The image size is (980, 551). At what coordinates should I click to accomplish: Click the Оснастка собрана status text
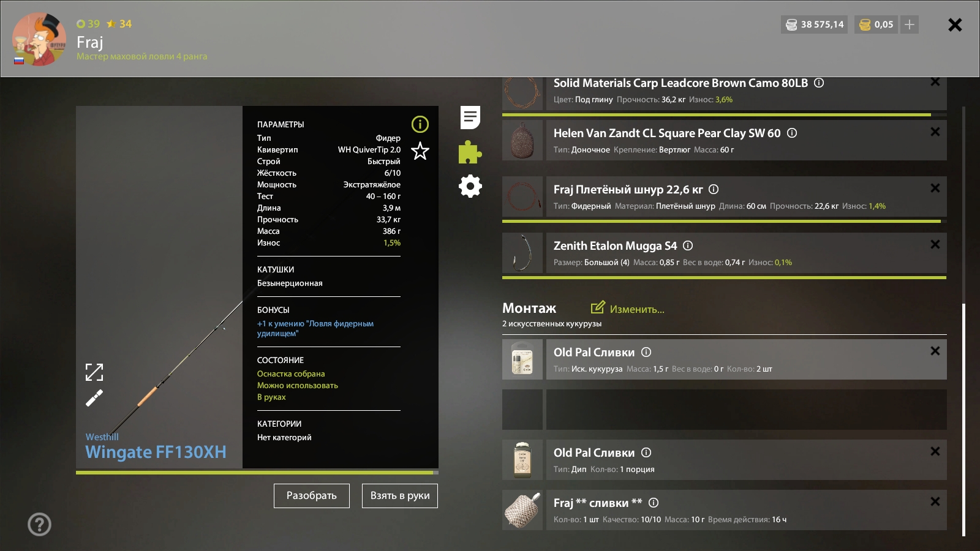click(x=291, y=374)
